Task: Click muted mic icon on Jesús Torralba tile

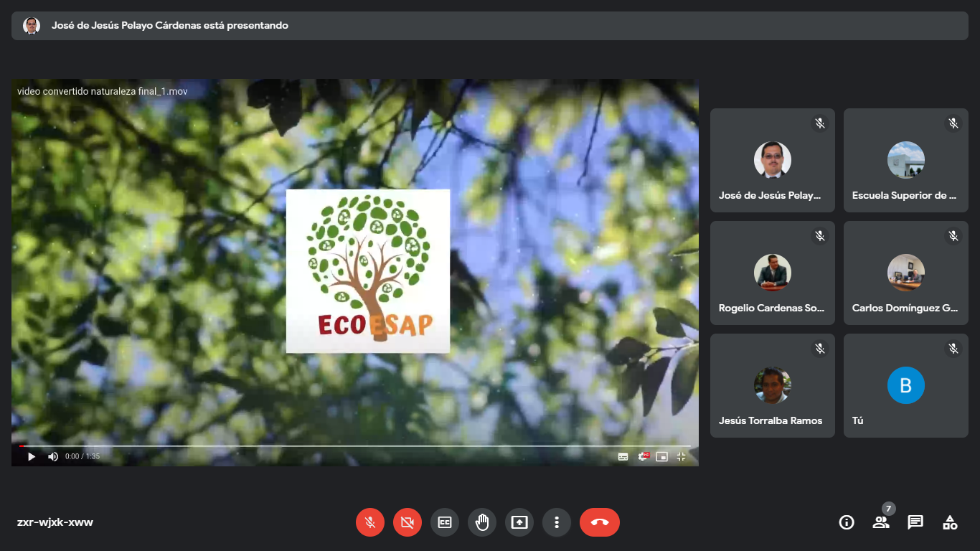Action: [x=820, y=349]
